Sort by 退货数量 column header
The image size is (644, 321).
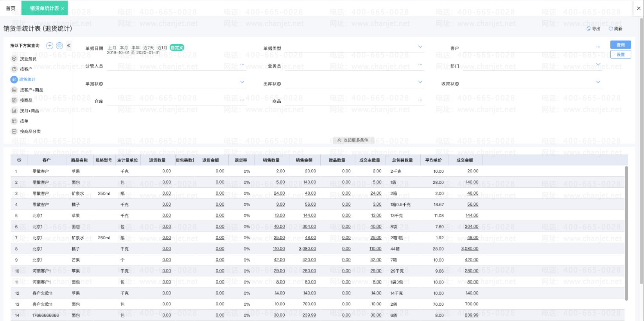point(157,160)
